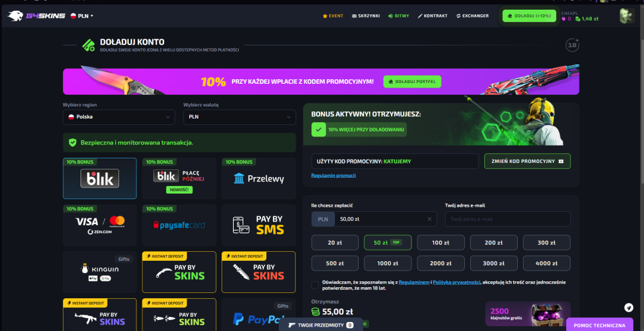The image size is (644, 331).
Task: Accept the terms and age confirmation checkbox
Action: (315, 285)
